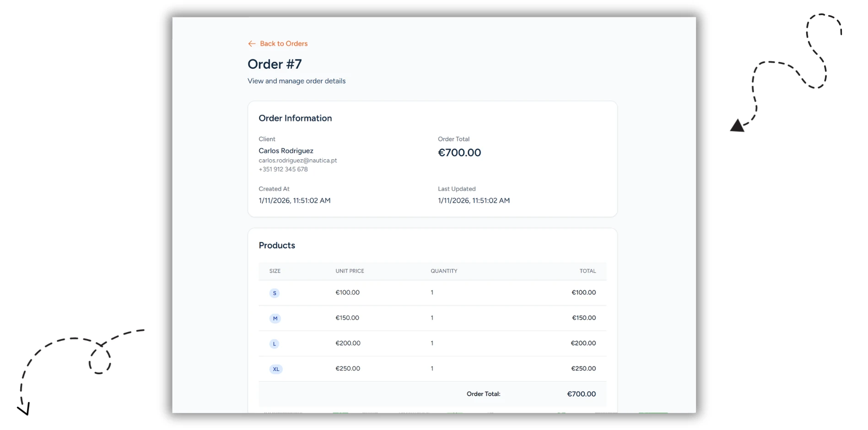Viewport: 868px width, 430px height.
Task: Click the Created At label
Action: click(274, 189)
